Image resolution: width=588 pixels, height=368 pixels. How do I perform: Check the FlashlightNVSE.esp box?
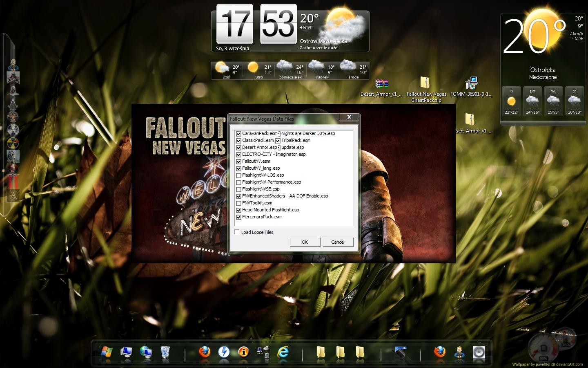(239, 189)
